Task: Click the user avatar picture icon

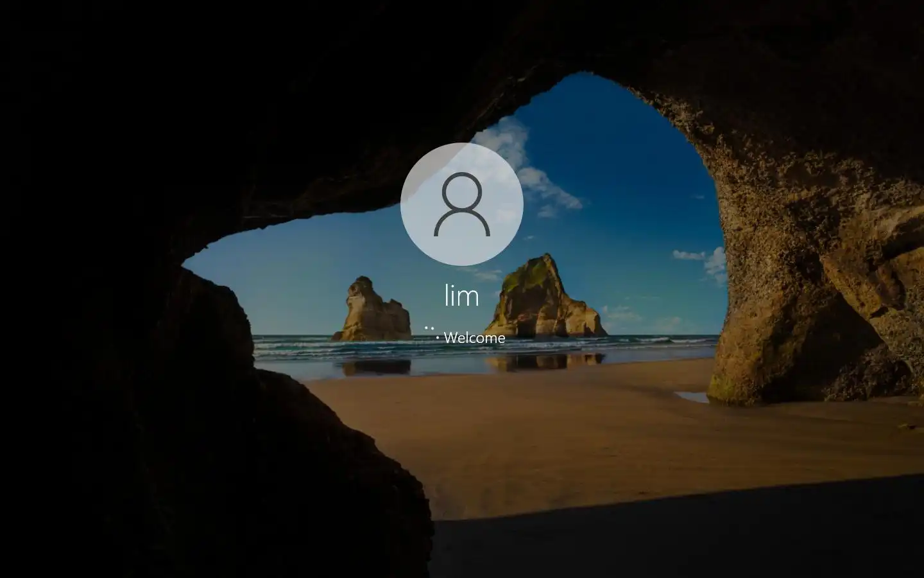Action: (462, 204)
